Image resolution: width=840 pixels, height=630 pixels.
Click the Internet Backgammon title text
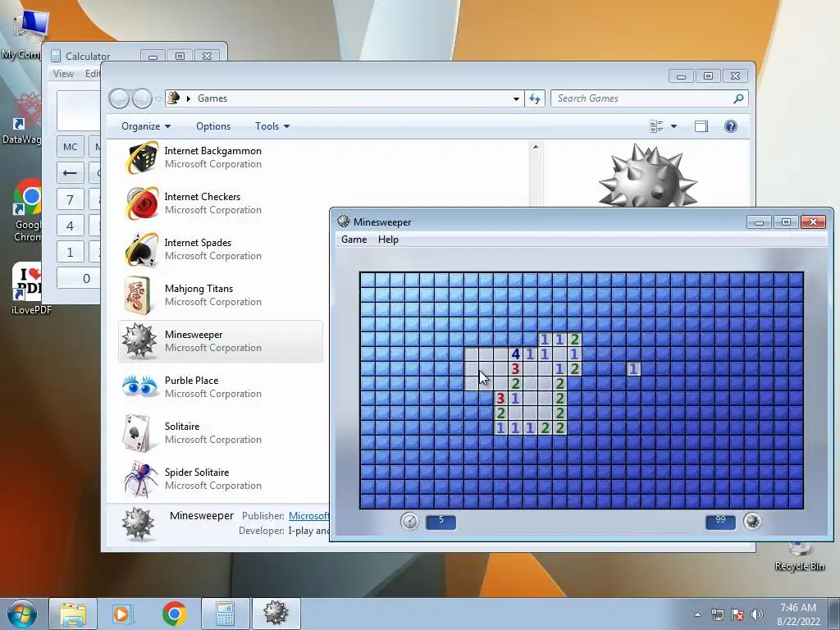click(x=212, y=151)
